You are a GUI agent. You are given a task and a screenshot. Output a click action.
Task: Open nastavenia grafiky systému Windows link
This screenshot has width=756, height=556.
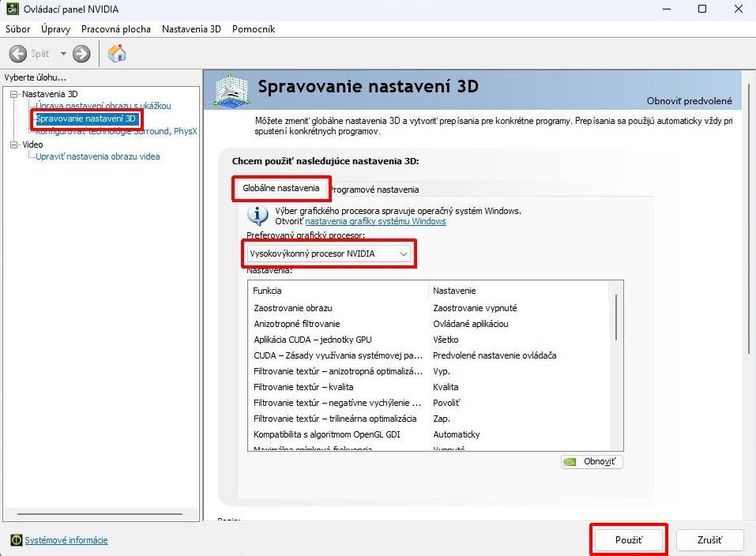coord(375,221)
